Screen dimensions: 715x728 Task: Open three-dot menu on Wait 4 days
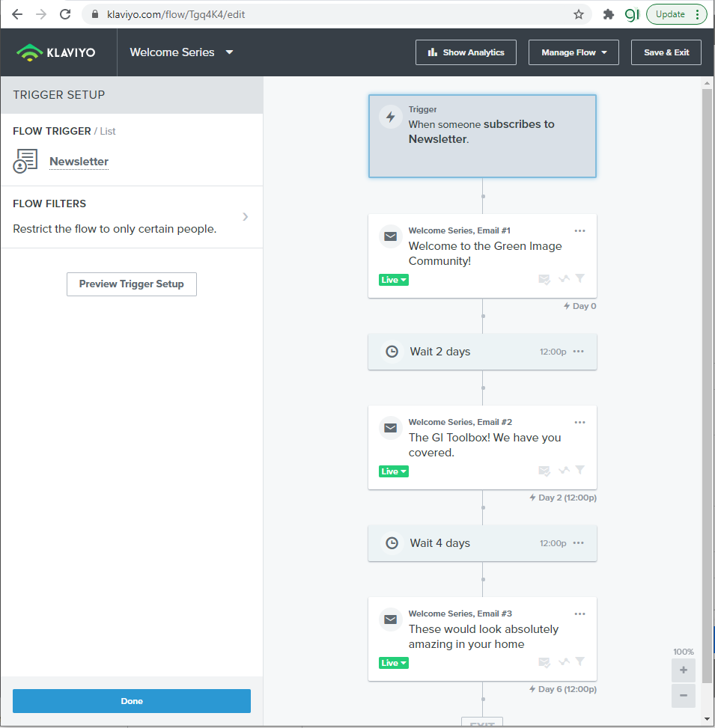(x=579, y=543)
